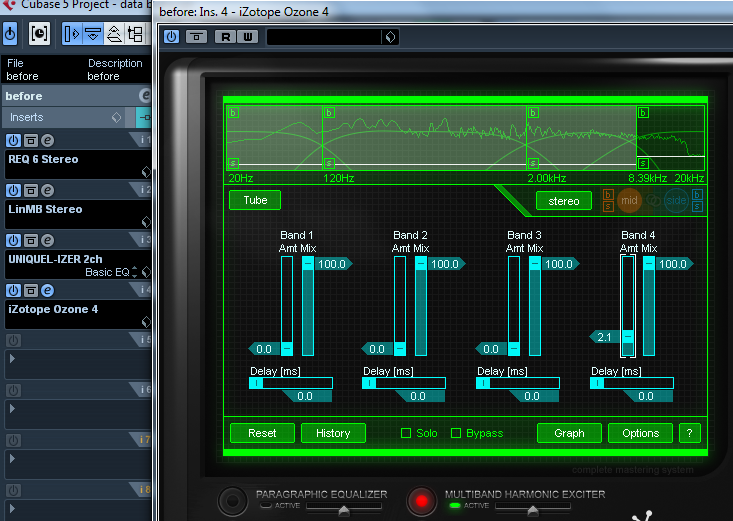The image size is (733, 521).
Task: Bypass REQ 6 Stereo insert
Action: pos(30,140)
